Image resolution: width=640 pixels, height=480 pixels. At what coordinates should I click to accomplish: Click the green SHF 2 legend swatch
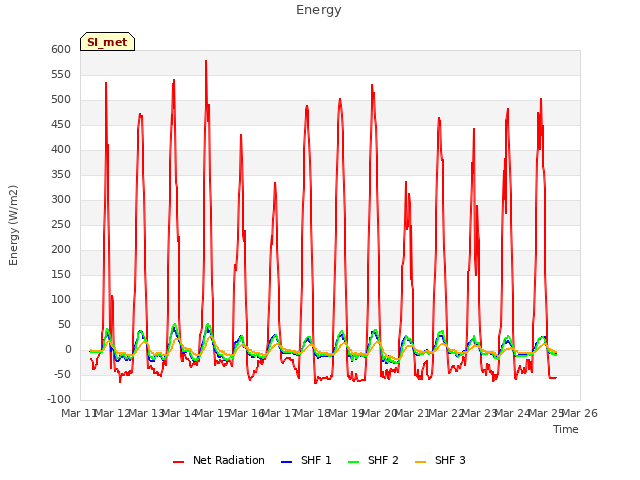(353, 462)
